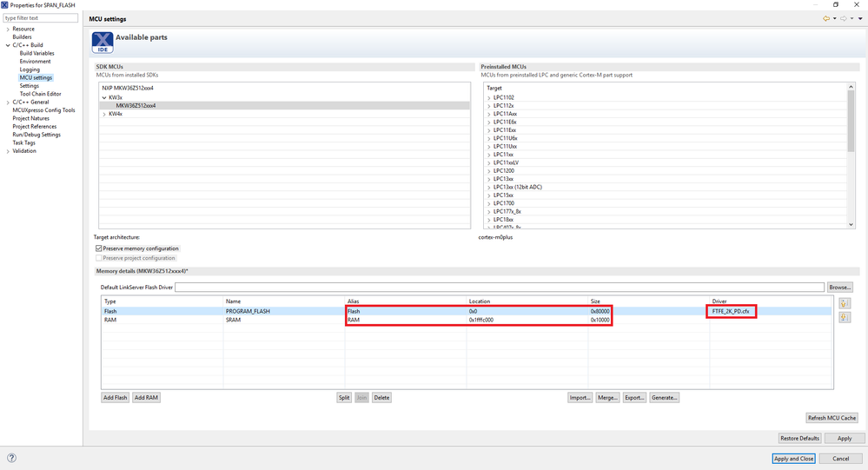
Task: Move memory row down with arrow icon
Action: point(845,317)
